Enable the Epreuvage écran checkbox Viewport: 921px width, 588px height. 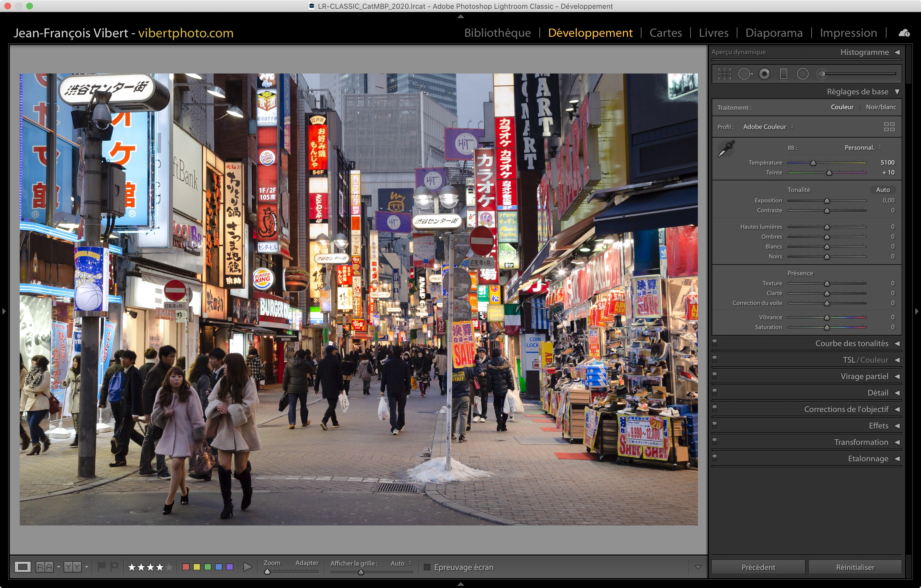pos(427,567)
